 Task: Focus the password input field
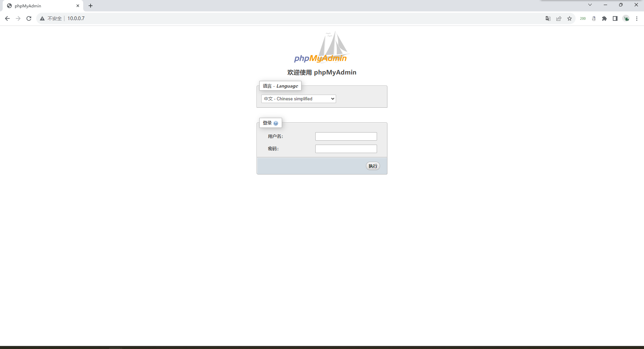(346, 149)
